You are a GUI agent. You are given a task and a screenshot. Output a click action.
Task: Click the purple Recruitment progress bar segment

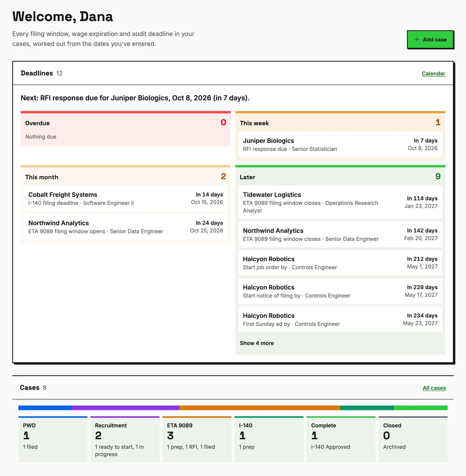(x=126, y=408)
